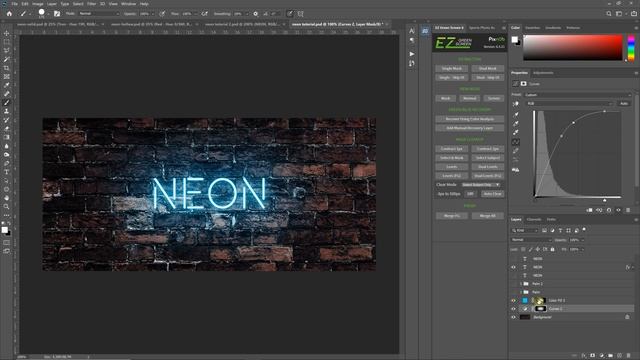Screen dimensions: 640x360
Task: Toggle visibility of the middle NEON text layer
Action: (x=513, y=267)
